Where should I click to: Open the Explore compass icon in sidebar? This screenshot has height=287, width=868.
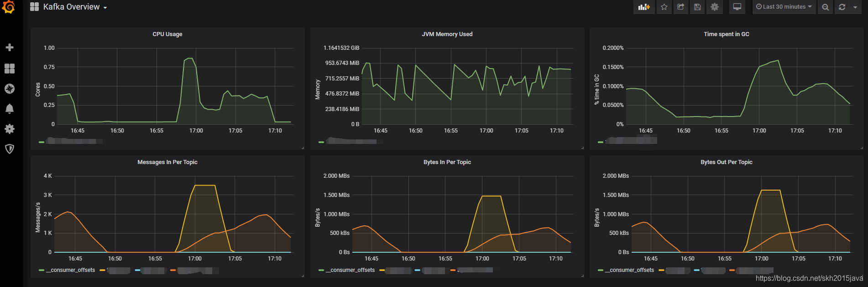9,89
